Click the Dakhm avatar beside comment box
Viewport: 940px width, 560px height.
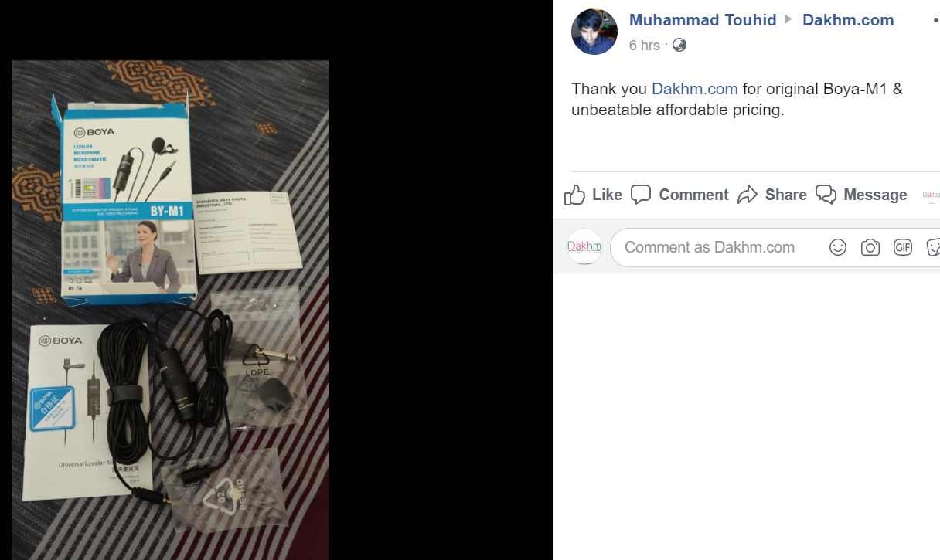coord(584,246)
